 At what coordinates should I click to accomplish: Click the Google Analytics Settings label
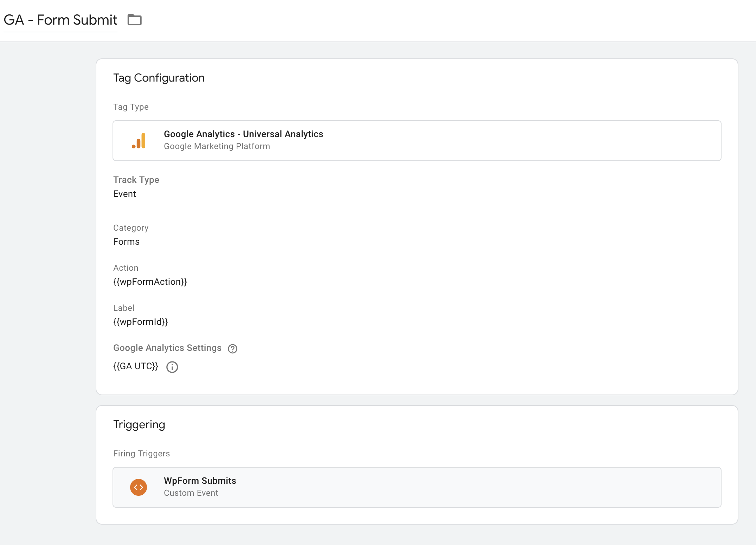pyautogui.click(x=167, y=348)
